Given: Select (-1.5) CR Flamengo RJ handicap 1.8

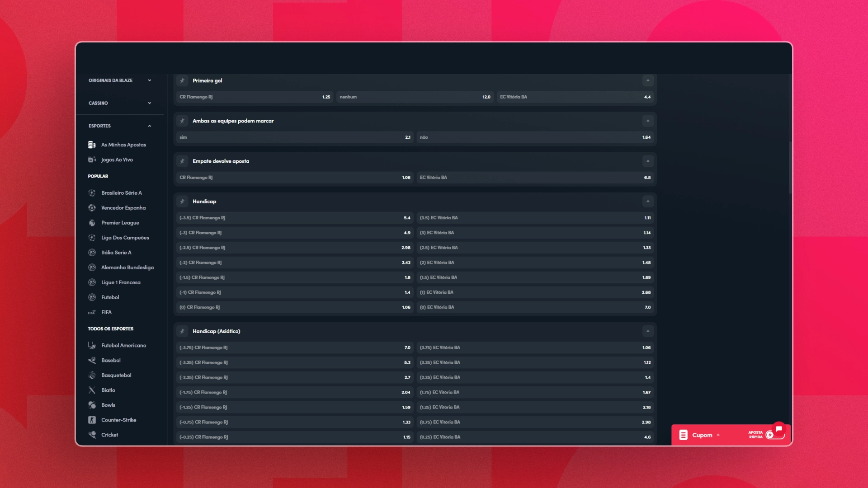Looking at the screenshot, I should 295,277.
